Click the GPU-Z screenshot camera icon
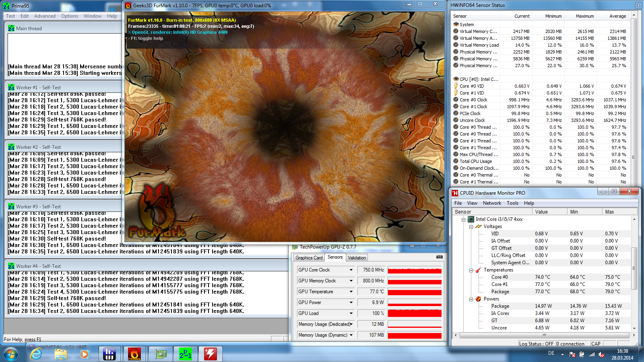644x362 pixels. 440,257
